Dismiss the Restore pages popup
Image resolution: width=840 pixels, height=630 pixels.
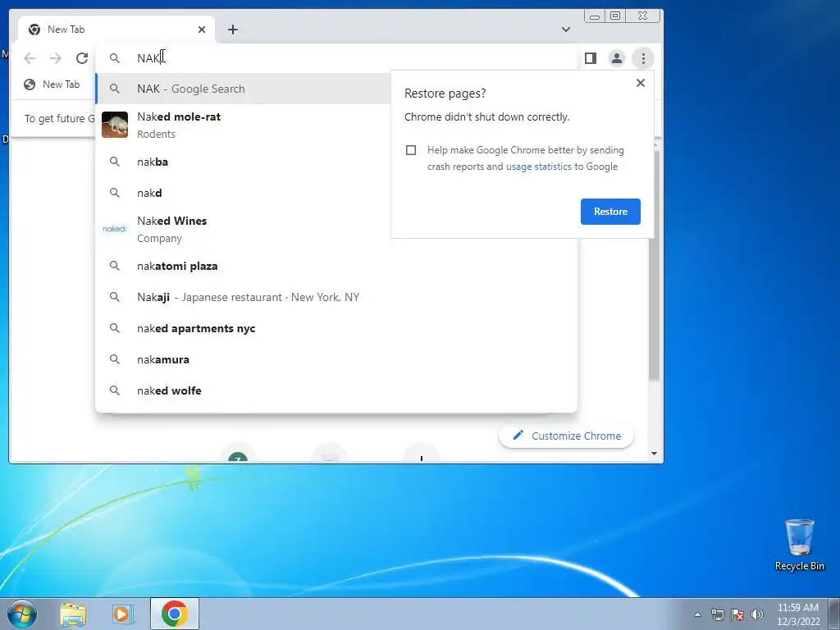coord(640,83)
